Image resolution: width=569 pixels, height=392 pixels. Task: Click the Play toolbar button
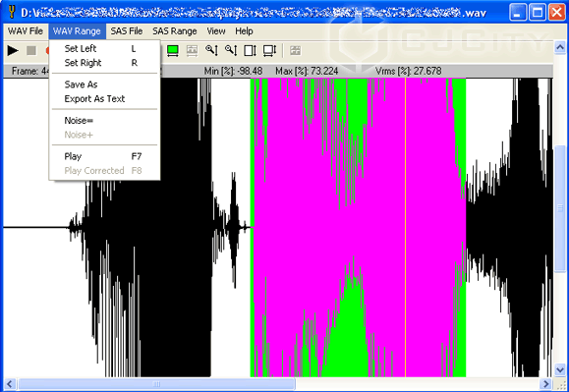pos(13,50)
